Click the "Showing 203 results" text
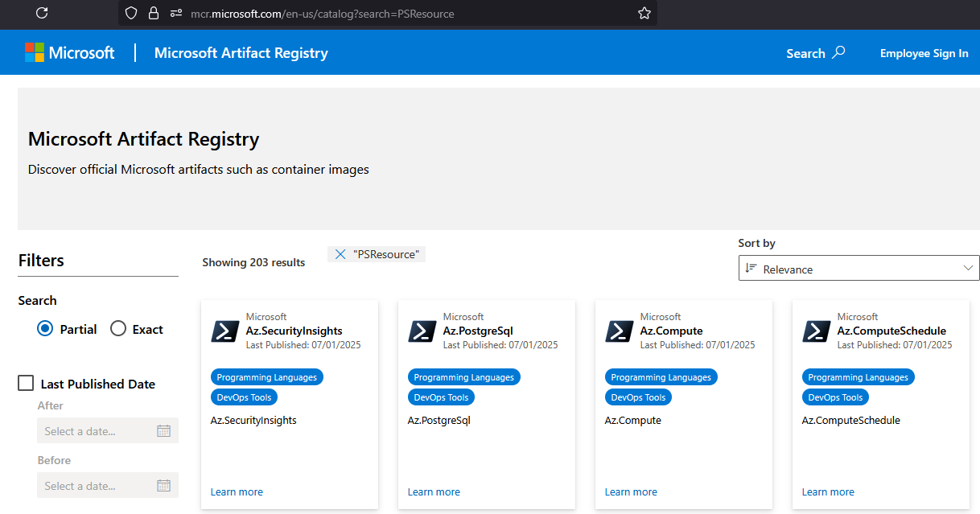This screenshot has height=514, width=980. point(253,262)
